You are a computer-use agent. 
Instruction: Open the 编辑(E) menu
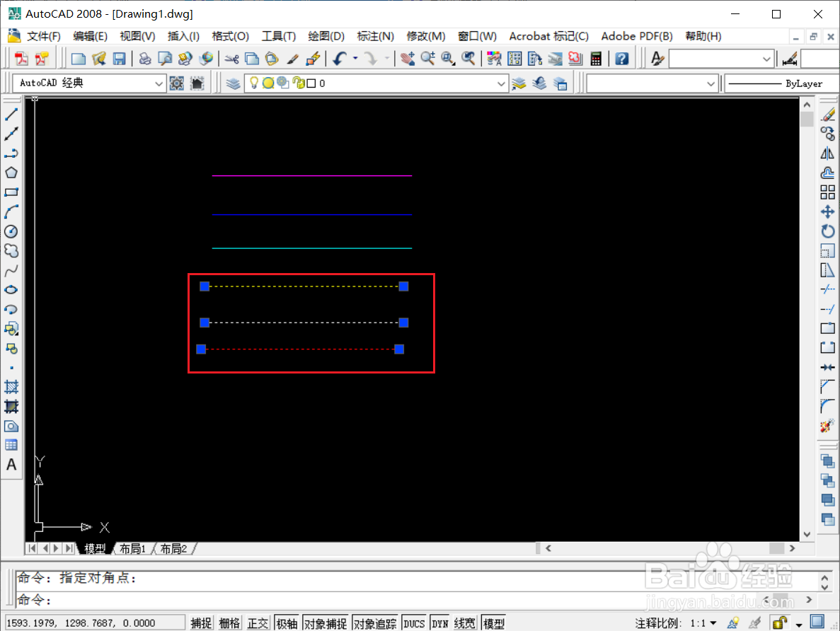[x=90, y=36]
